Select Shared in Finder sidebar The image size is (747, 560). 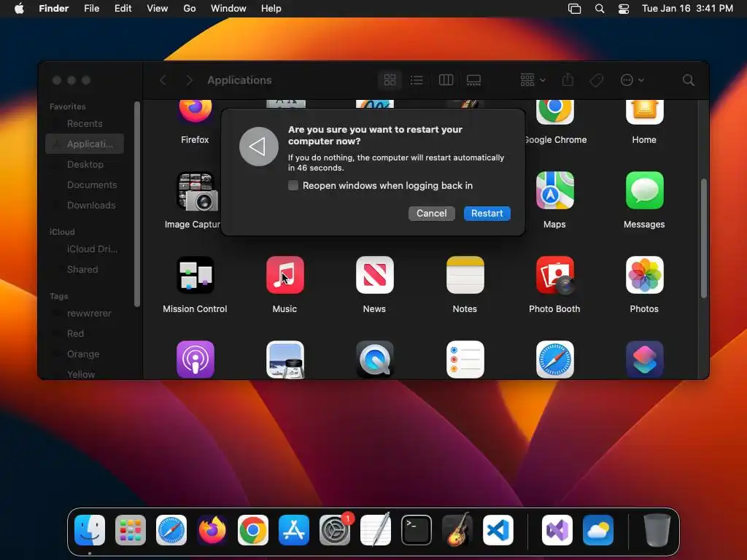[85, 270]
